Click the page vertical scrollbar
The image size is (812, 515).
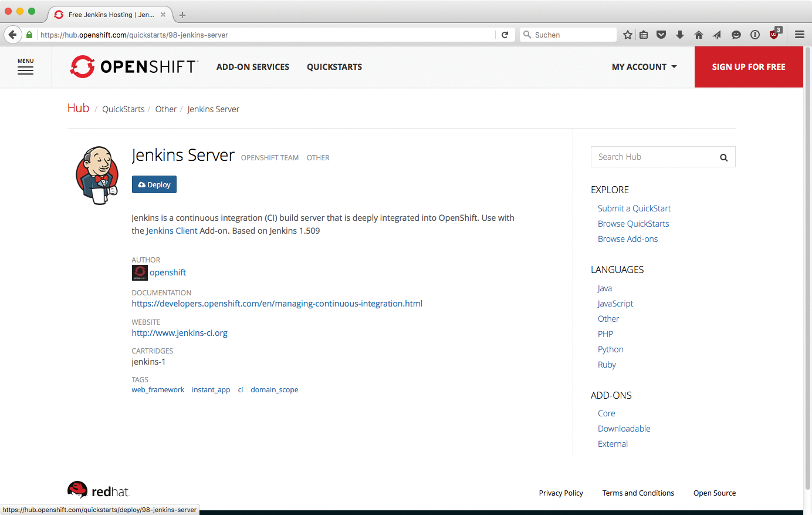tap(807, 268)
